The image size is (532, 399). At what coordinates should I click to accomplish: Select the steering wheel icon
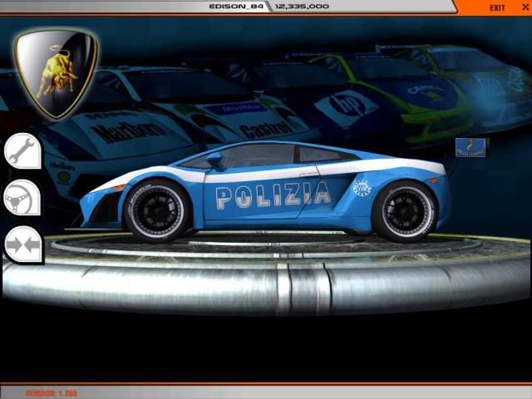coord(22,198)
